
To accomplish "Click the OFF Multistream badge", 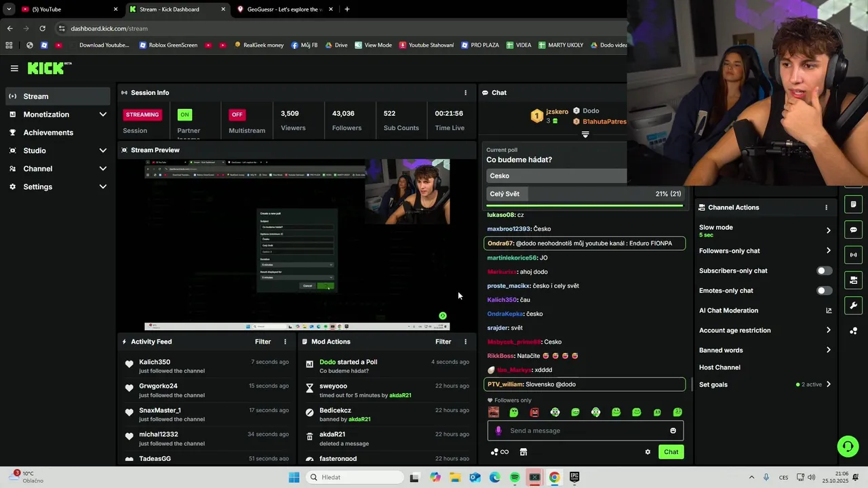I will point(237,115).
